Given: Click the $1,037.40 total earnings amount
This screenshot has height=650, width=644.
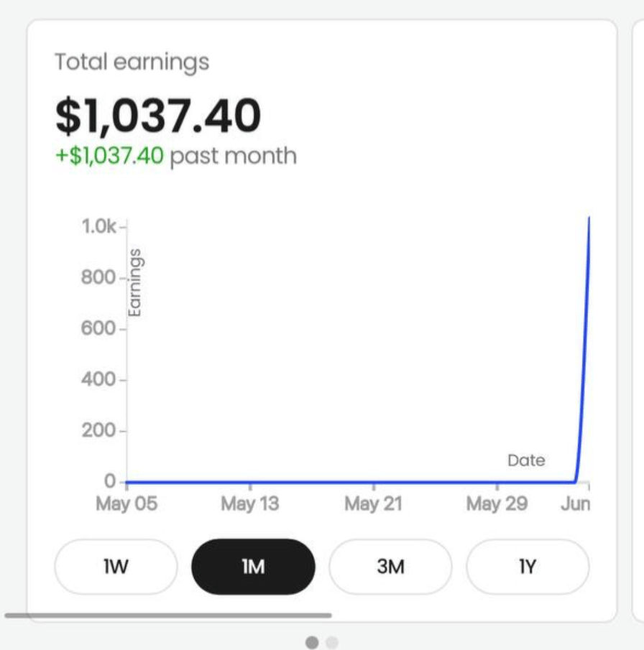Looking at the screenshot, I should (158, 116).
